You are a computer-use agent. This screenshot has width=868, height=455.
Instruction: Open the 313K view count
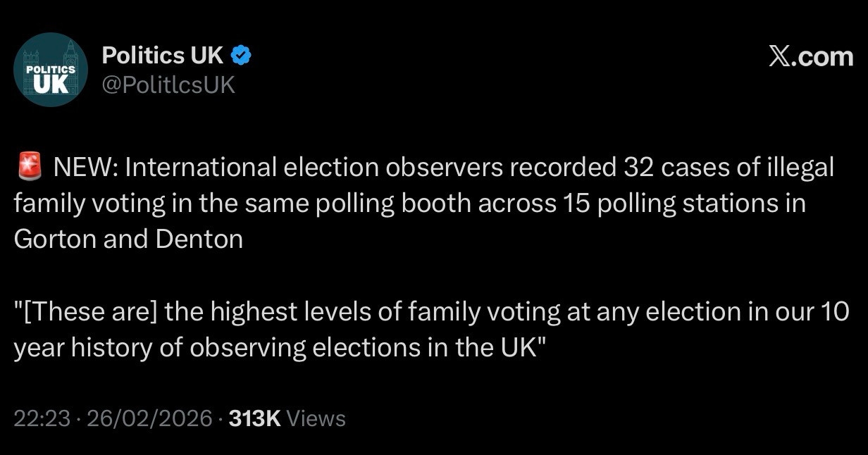[255, 418]
